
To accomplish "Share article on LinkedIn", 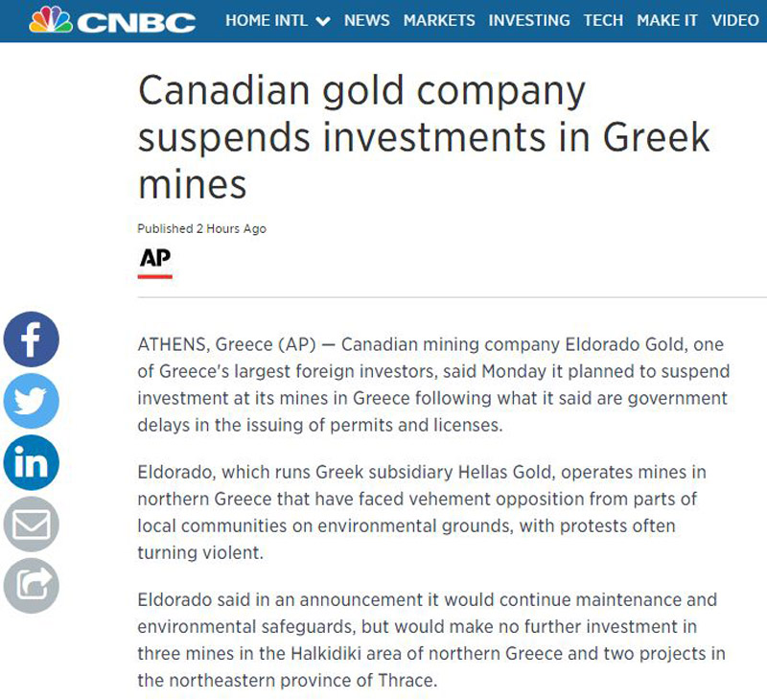I will coord(32,462).
